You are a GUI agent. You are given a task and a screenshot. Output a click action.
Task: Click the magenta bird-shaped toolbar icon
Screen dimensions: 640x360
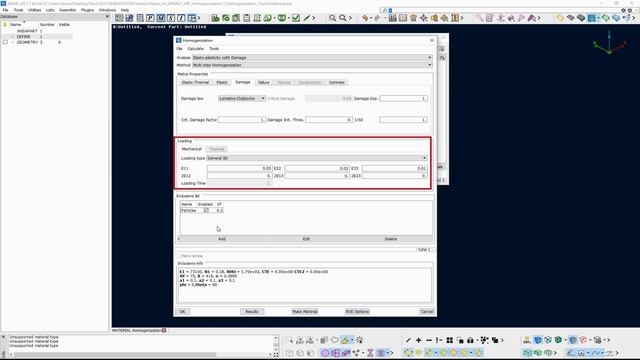pyautogui.click(x=531, y=18)
